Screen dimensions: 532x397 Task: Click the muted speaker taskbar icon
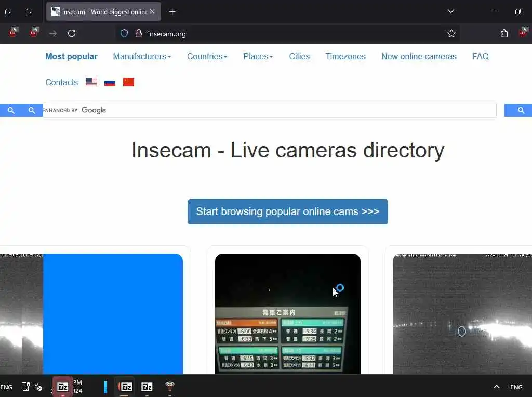coord(38,387)
